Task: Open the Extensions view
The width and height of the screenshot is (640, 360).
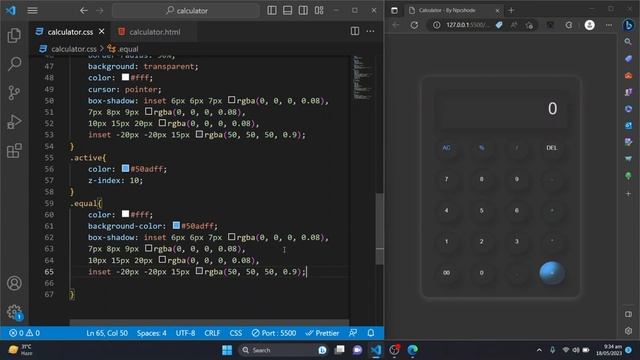Action: (x=14, y=151)
